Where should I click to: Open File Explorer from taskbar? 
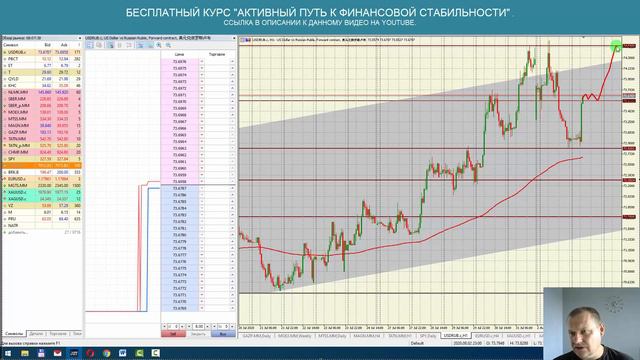(25, 353)
